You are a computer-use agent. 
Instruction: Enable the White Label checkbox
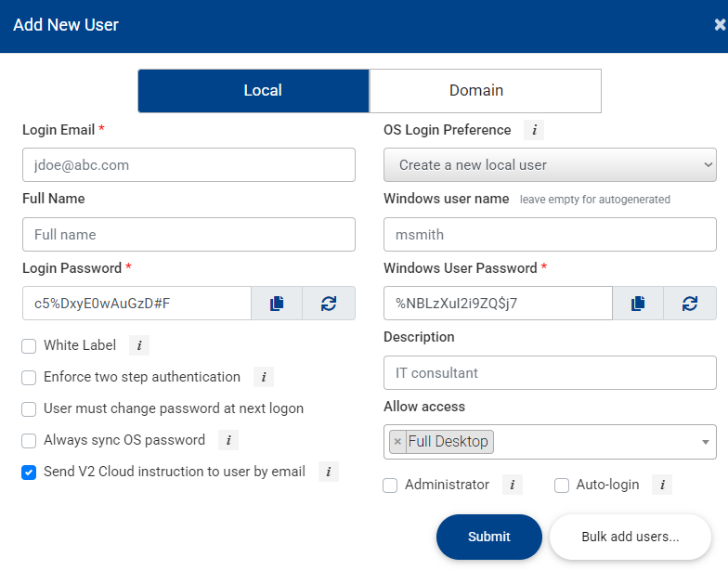(29, 346)
